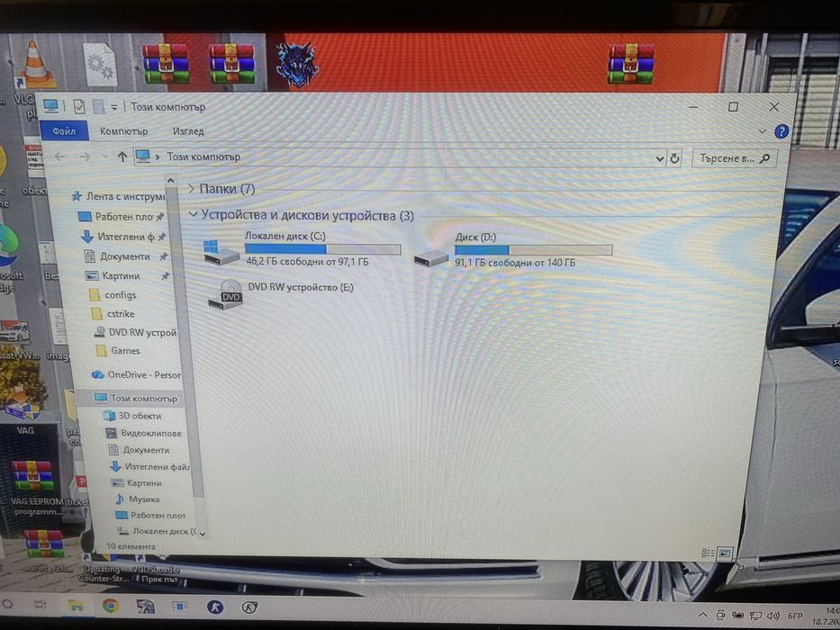Open Task View on the taskbar
This screenshot has width=840, height=630.
coord(41,605)
